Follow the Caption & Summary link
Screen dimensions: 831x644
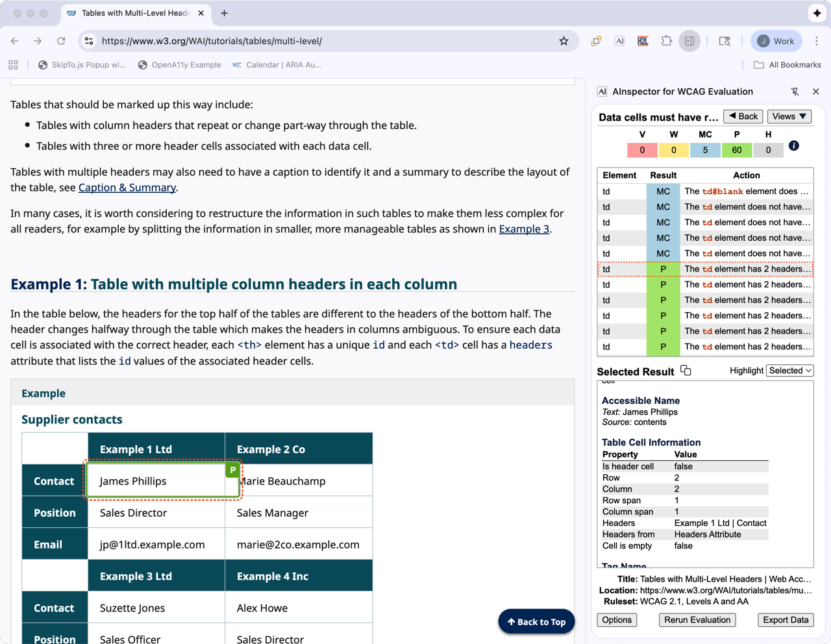[127, 188]
